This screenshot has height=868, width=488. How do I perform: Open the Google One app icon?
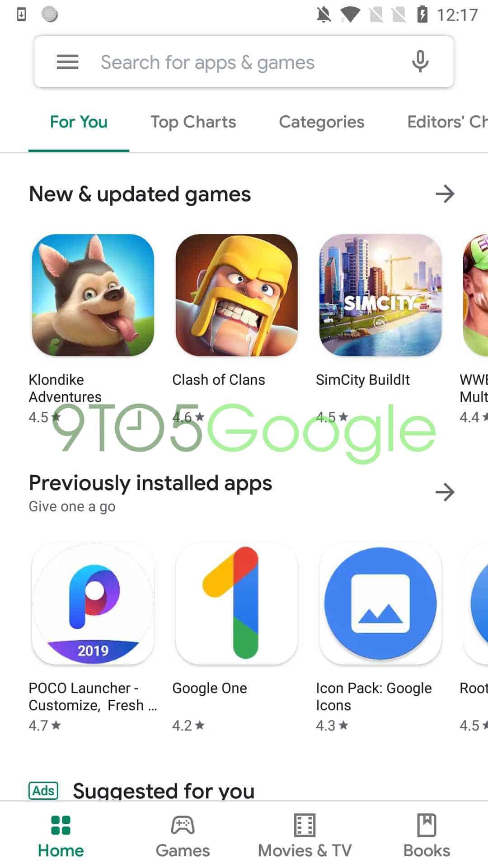pyautogui.click(x=236, y=604)
